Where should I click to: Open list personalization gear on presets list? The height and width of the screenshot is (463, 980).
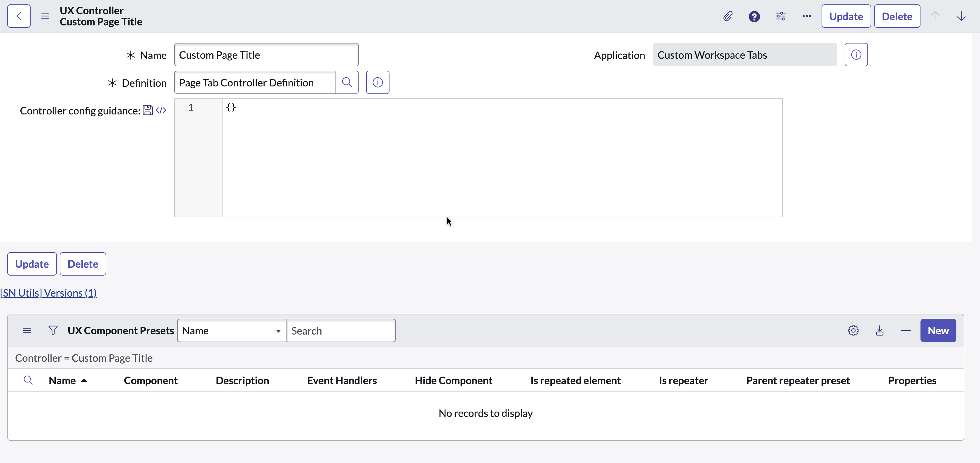pos(853,330)
